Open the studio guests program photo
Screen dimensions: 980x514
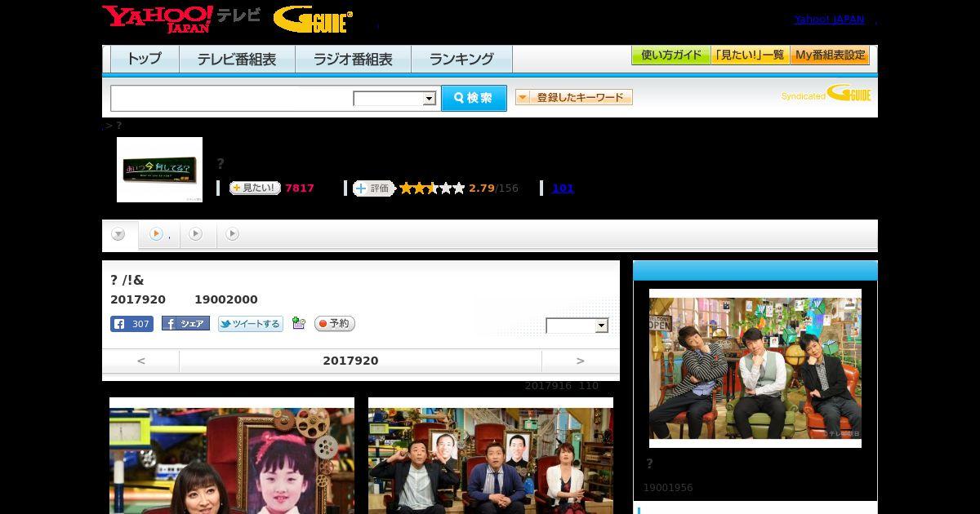pyautogui.click(x=491, y=456)
